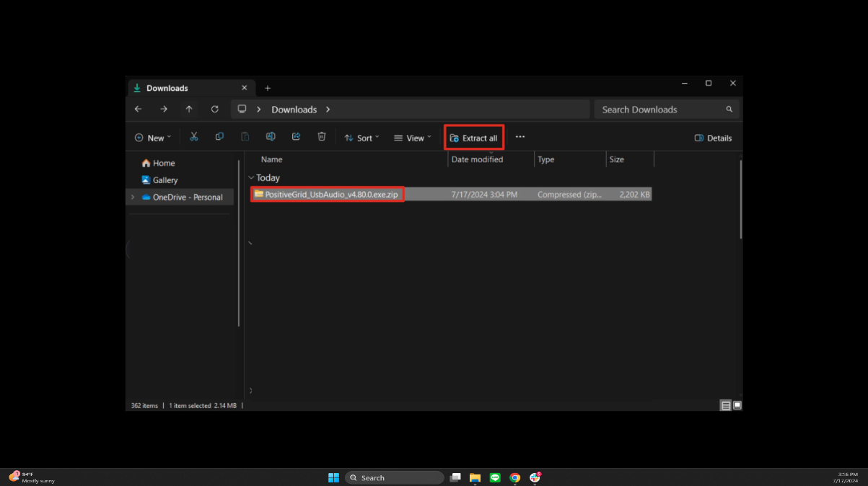Refresh the Downloads folder
The height and width of the screenshot is (486, 868).
tap(214, 110)
